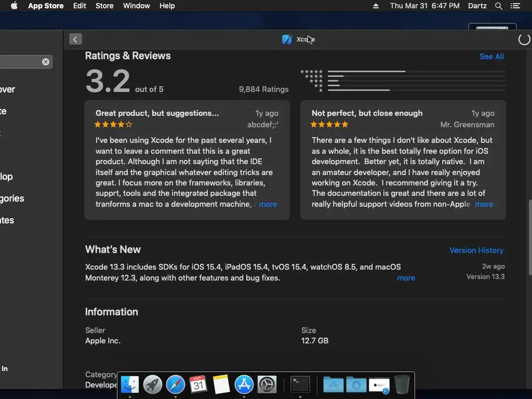Expand What's New text with more
This screenshot has width=532, height=399.
tap(406, 278)
